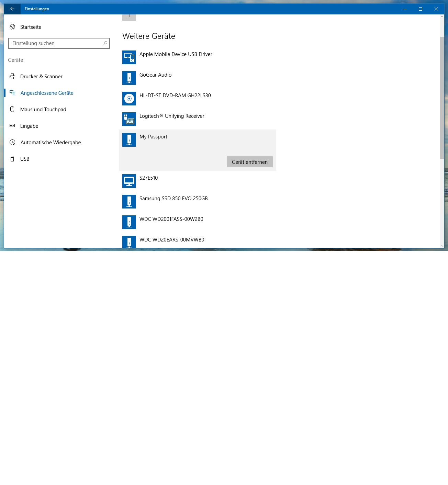448x485 pixels.
Task: Click the Drucker & Scanner printer icon
Action: 12,76
